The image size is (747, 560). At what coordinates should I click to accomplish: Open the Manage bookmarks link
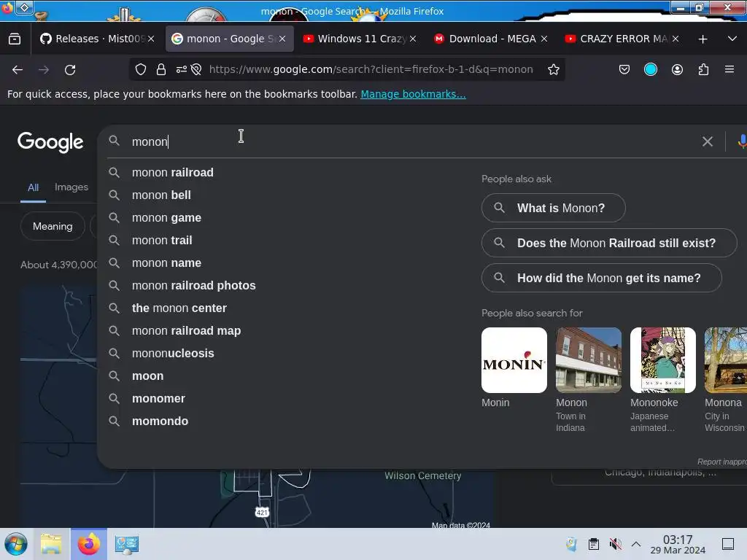413,94
